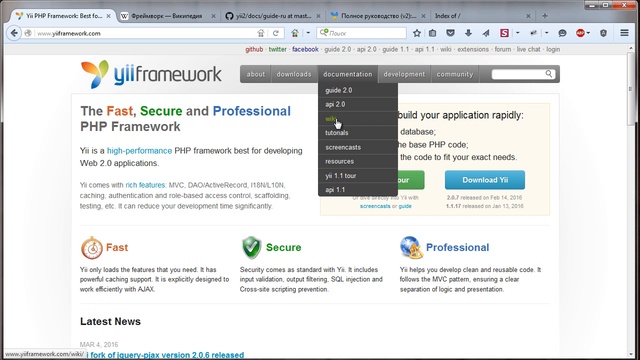Open the guide link below the green button

tap(405, 207)
